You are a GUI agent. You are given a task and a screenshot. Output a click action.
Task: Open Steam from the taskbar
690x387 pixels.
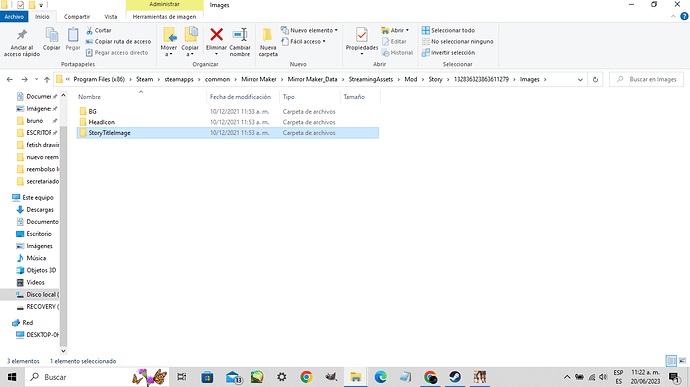point(455,377)
